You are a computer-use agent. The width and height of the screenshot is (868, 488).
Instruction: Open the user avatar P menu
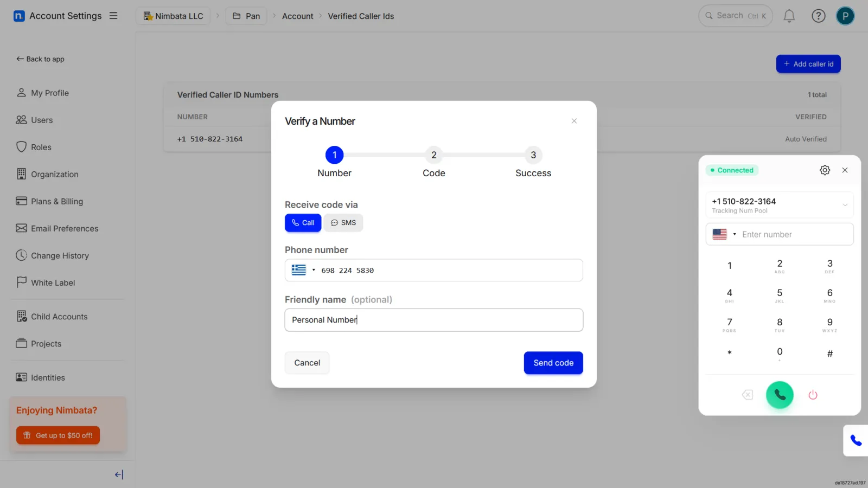point(845,16)
